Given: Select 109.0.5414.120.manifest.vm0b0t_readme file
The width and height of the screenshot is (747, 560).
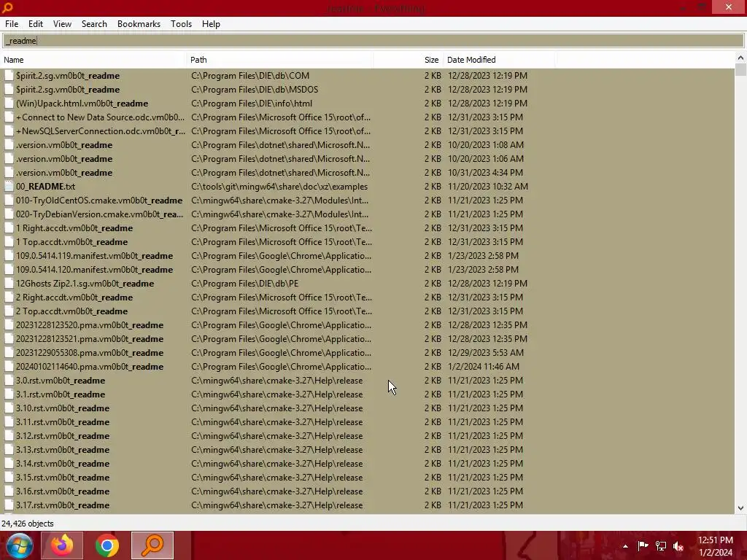Looking at the screenshot, I should [94, 270].
